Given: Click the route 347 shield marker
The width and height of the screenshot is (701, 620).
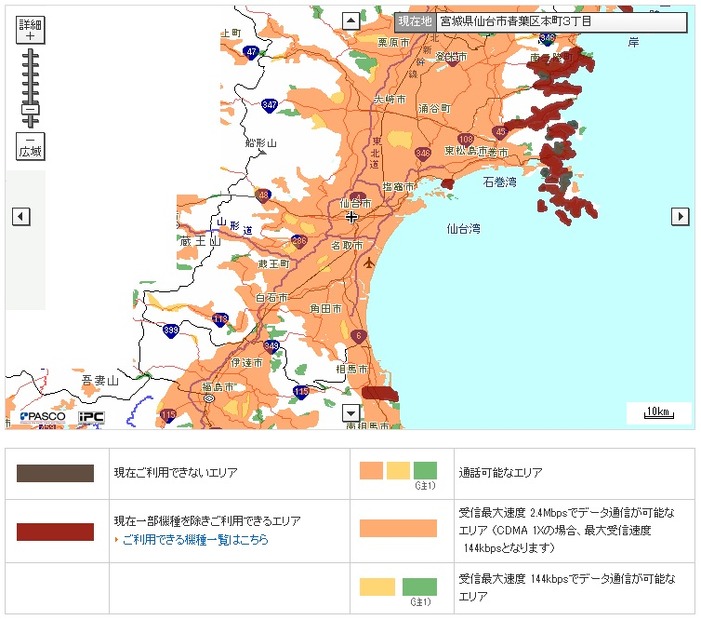Looking at the screenshot, I should (270, 105).
